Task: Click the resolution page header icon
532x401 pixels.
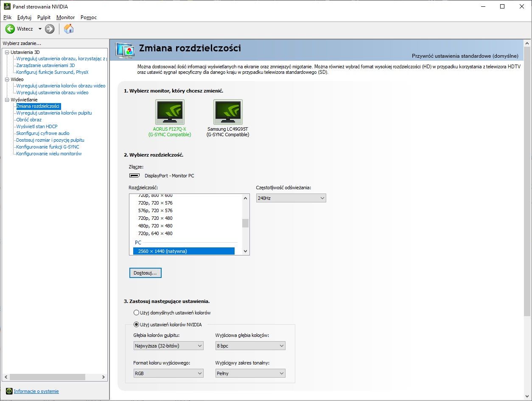Action: [x=125, y=50]
